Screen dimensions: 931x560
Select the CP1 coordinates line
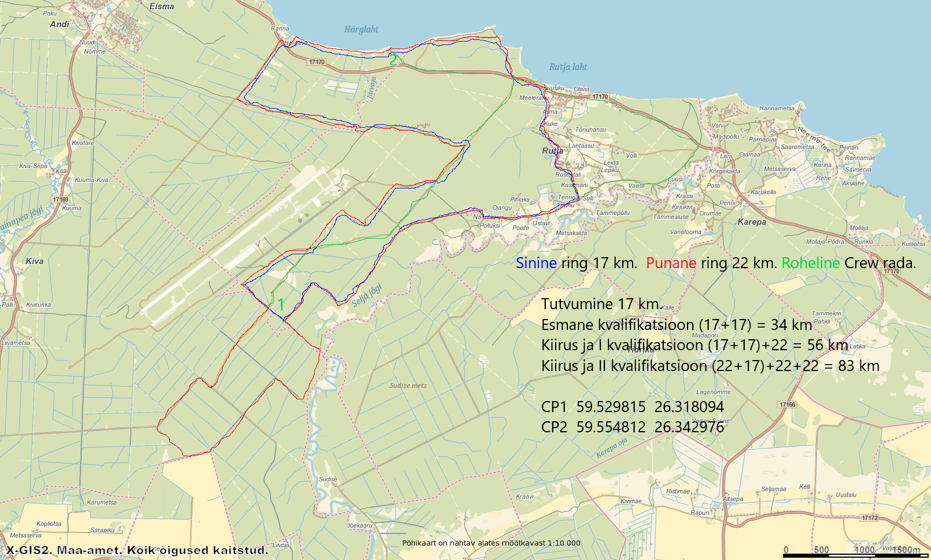pos(632,407)
